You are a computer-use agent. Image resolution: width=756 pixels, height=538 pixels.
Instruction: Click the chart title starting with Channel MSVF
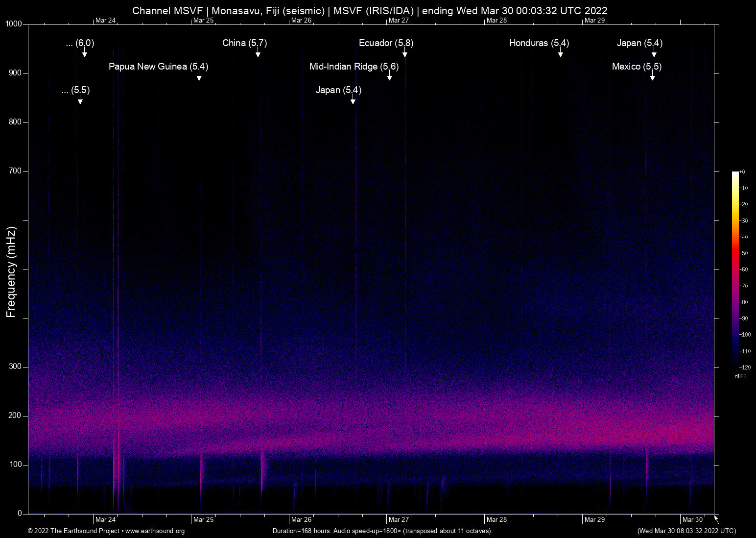pos(370,10)
